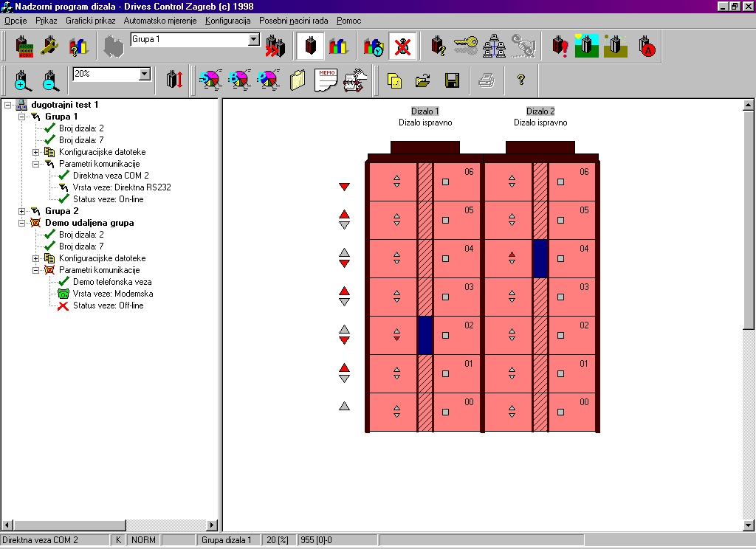Screen dimensions: 756x549
Task: Click the zoom out magnifier icon
Action: pyautogui.click(x=49, y=80)
